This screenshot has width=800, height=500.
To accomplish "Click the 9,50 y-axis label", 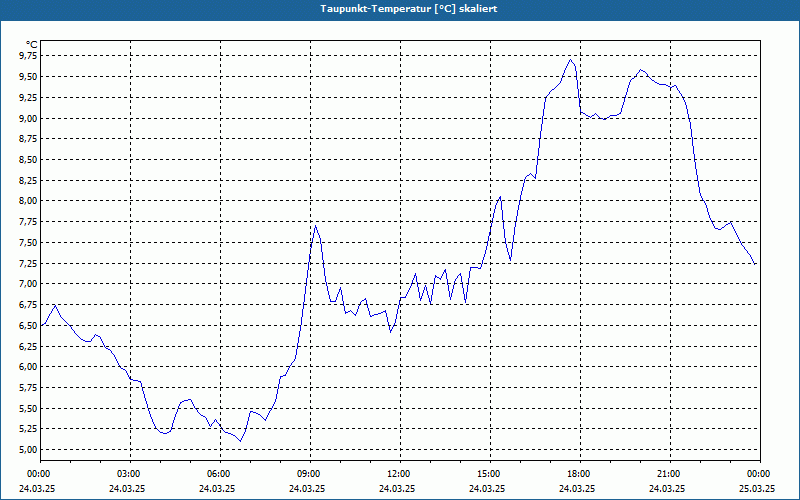I will click(x=29, y=77).
